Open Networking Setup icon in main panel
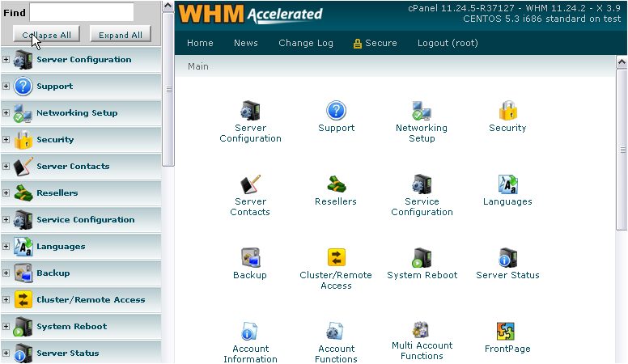The image size is (628, 364). click(x=422, y=111)
